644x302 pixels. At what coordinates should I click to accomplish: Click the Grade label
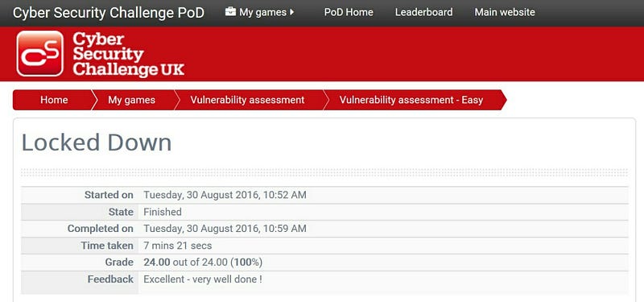pyautogui.click(x=119, y=263)
